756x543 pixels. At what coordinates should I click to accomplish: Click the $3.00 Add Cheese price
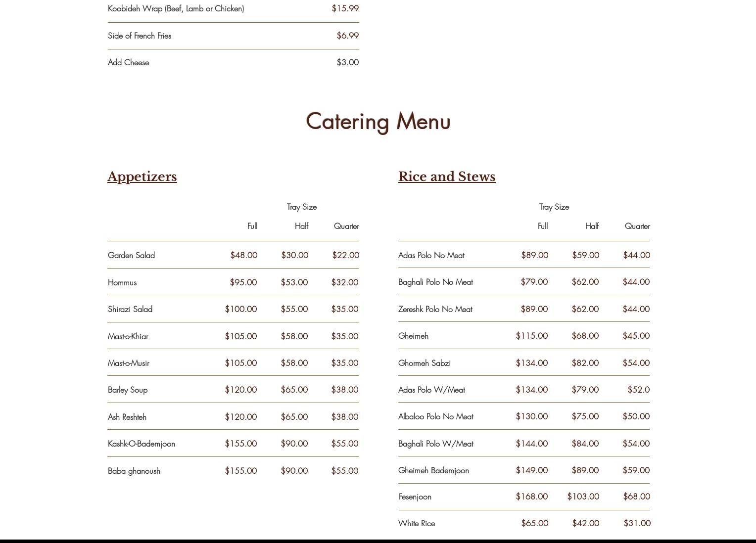(348, 62)
